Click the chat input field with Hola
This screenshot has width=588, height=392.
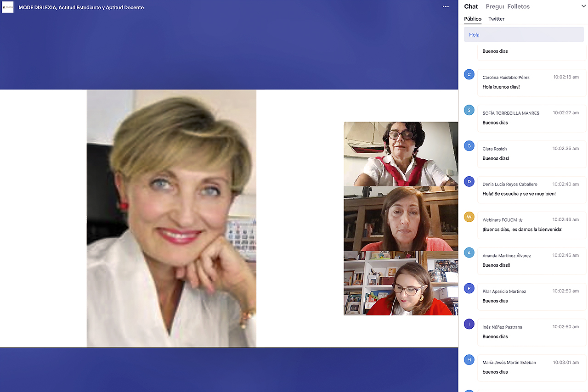[524, 34]
